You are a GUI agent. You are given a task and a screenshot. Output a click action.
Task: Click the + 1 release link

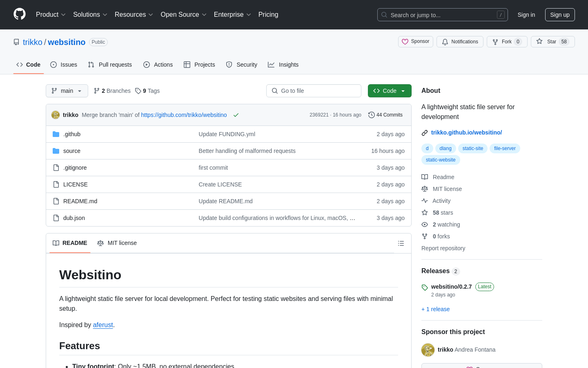coord(435,309)
